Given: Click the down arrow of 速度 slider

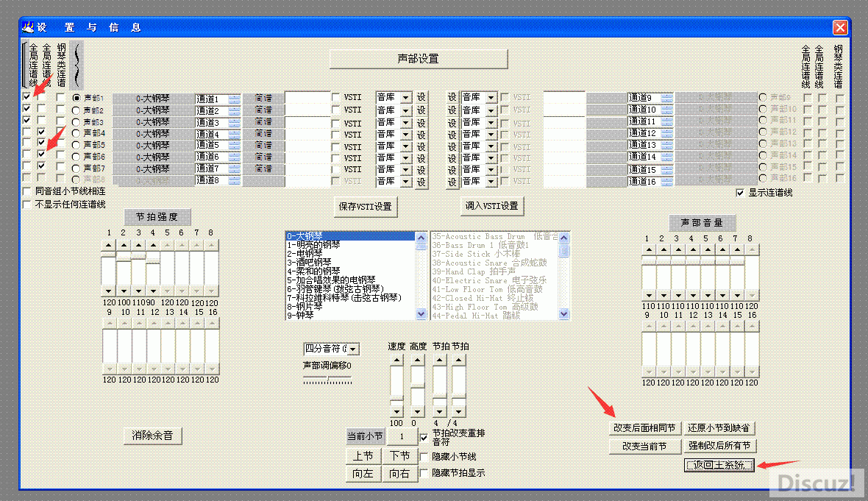Looking at the screenshot, I should pos(396,412).
